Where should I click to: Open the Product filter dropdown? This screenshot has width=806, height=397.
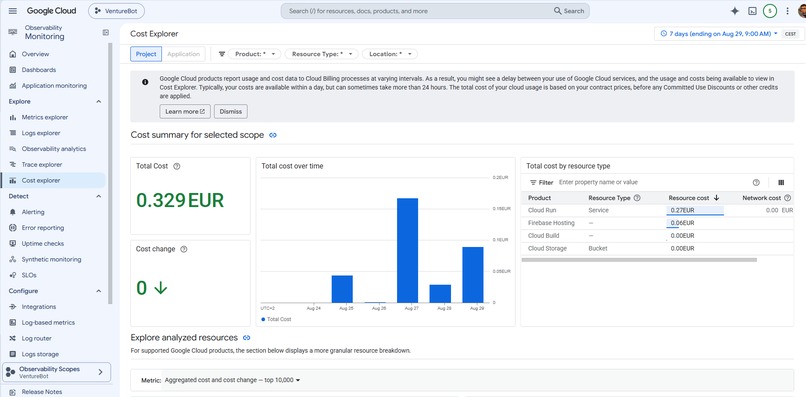click(254, 54)
